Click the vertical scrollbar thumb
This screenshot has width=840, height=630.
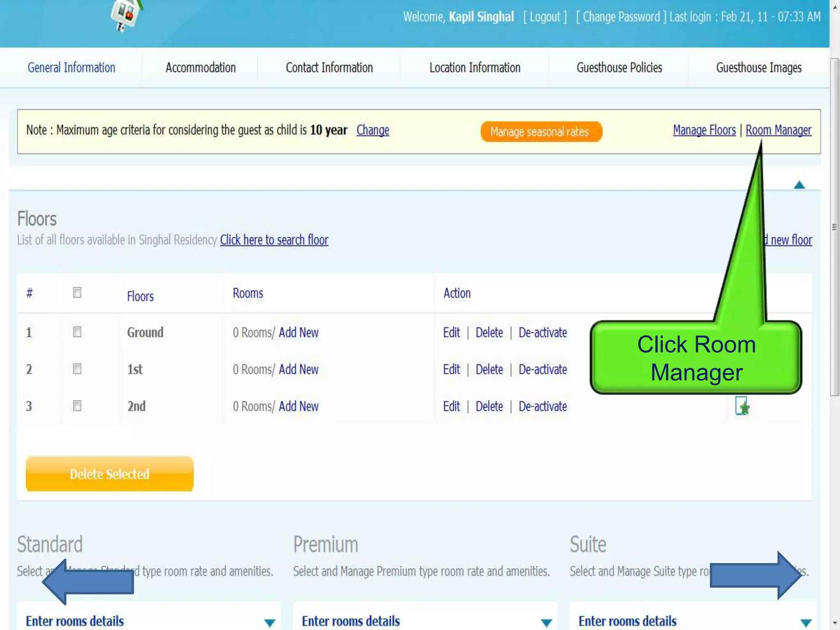pos(834,227)
